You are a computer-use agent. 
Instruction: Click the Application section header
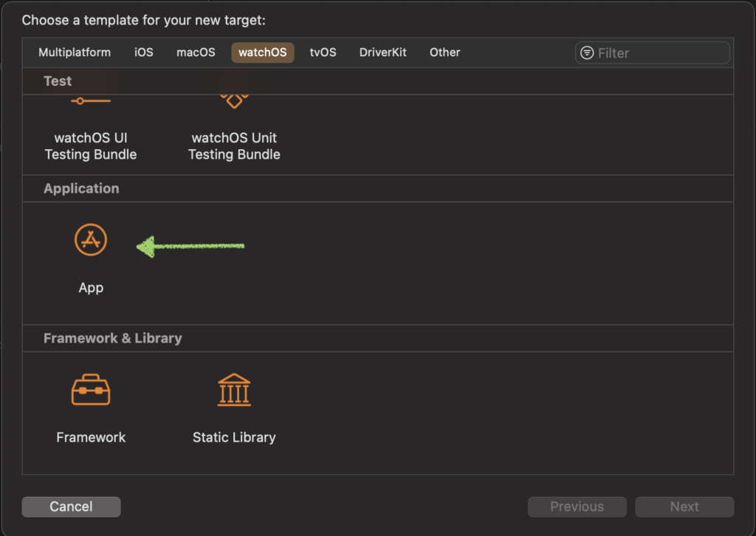click(x=81, y=188)
